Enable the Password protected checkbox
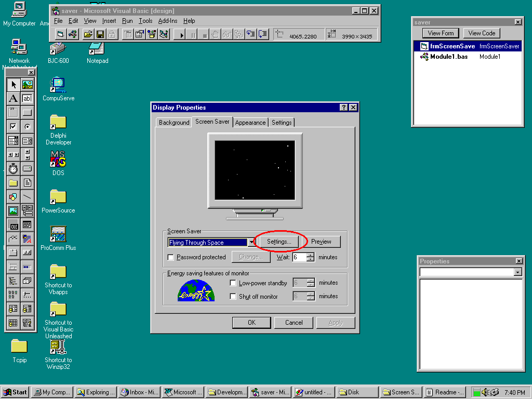The height and width of the screenshot is (399, 532). 170,257
